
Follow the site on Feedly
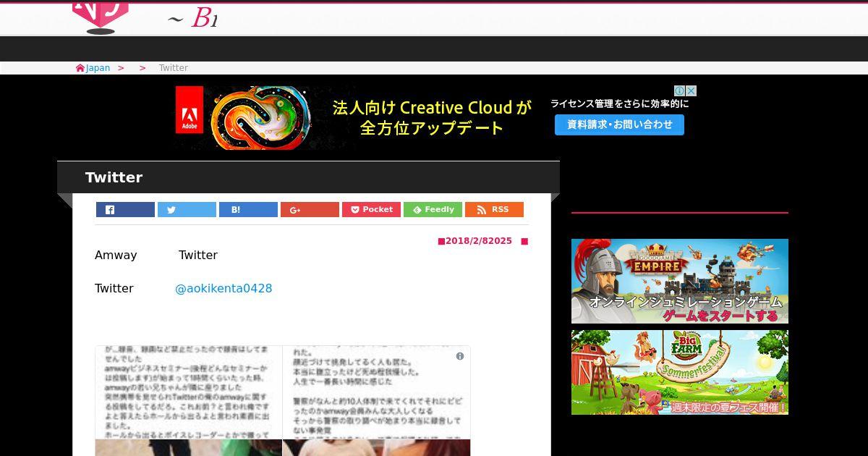433,210
